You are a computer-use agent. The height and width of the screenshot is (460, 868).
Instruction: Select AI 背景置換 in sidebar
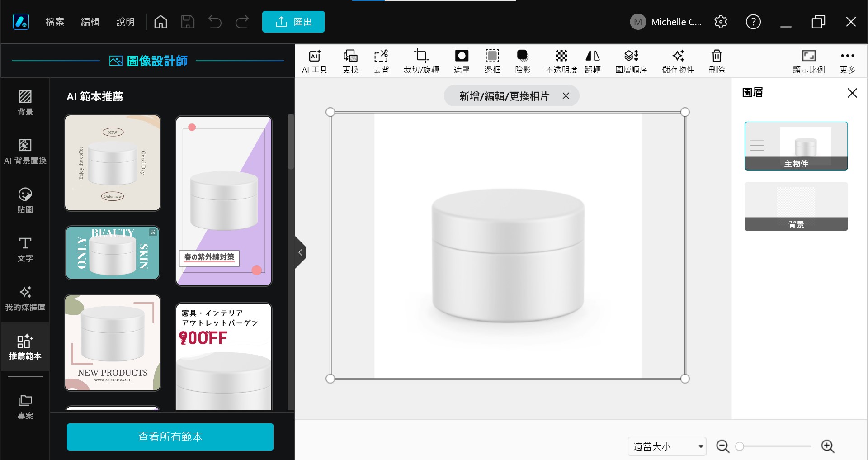[x=25, y=152]
